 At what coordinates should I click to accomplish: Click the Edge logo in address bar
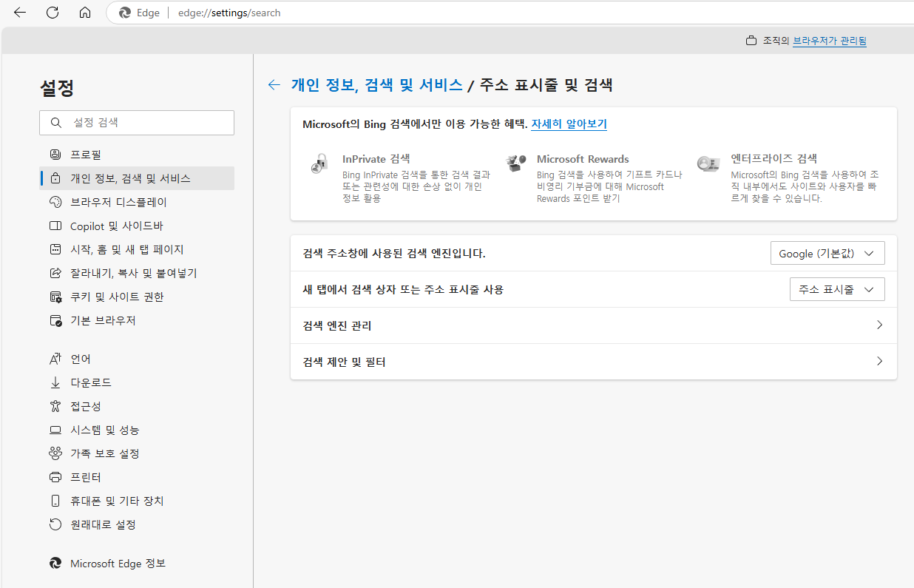[124, 13]
